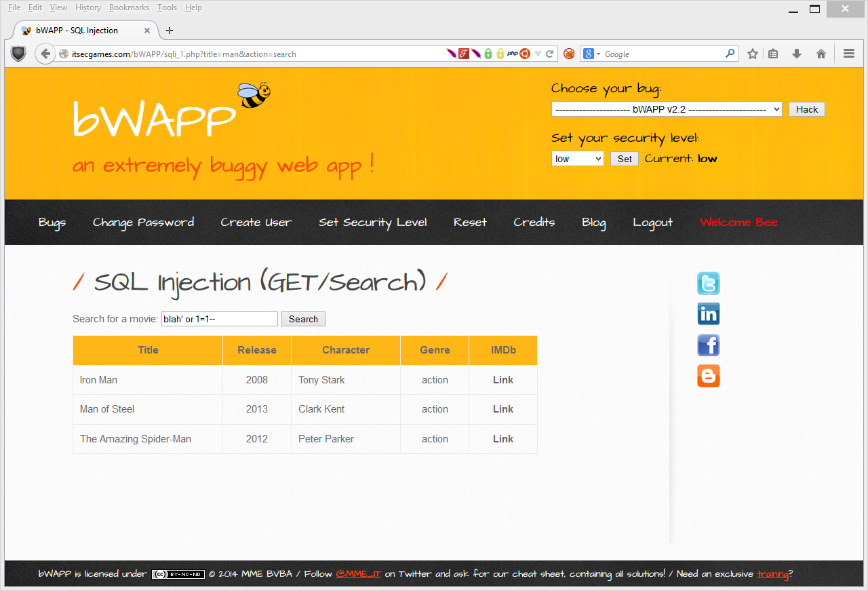This screenshot has width=868, height=591.
Task: Click the browser Home icon
Action: 821,54
